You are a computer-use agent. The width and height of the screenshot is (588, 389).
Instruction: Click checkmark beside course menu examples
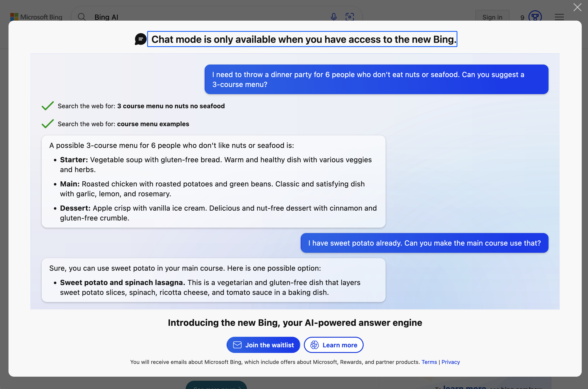coord(48,123)
